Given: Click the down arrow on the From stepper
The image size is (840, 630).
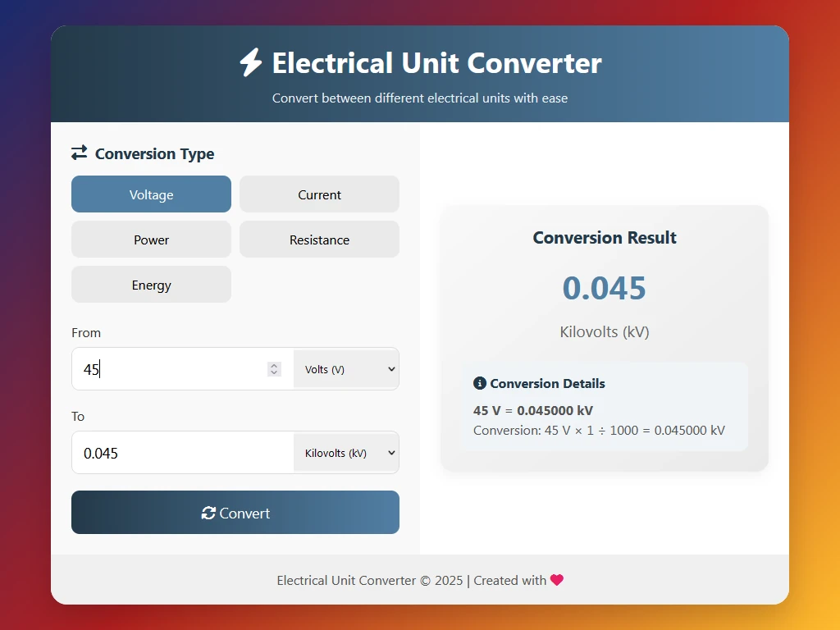Looking at the screenshot, I should (273, 373).
